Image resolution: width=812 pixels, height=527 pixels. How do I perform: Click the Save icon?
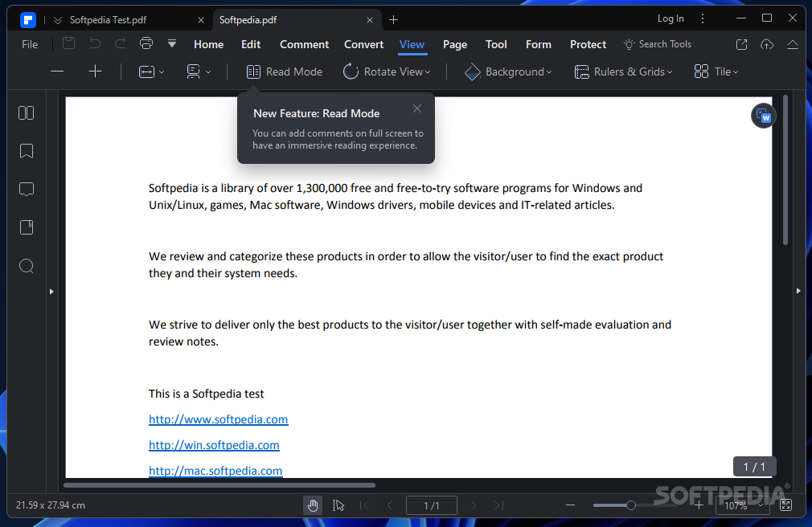[69, 43]
